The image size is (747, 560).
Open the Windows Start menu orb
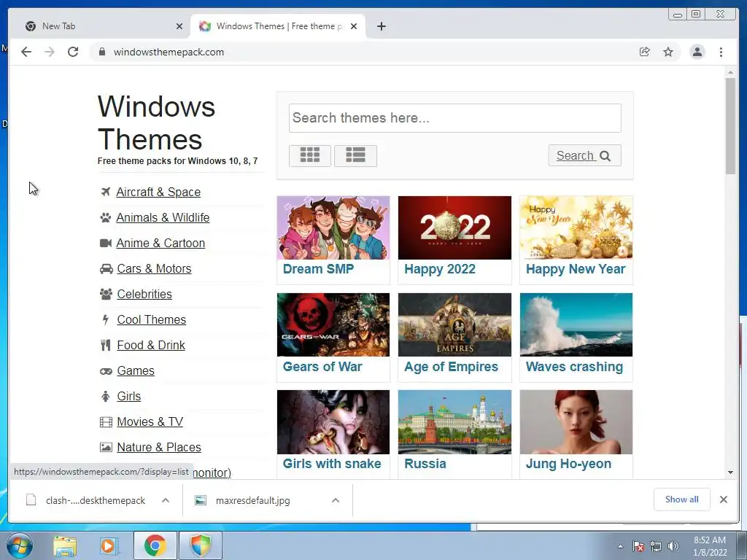point(20,545)
